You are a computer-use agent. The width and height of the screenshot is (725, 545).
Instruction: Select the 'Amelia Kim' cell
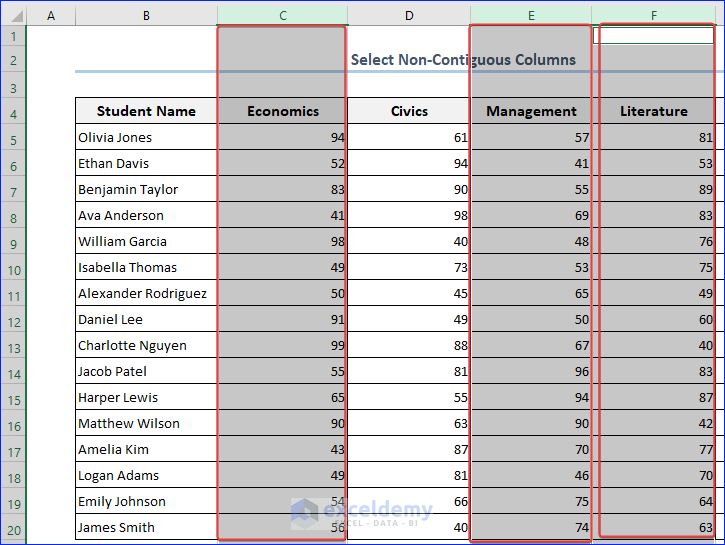click(146, 449)
